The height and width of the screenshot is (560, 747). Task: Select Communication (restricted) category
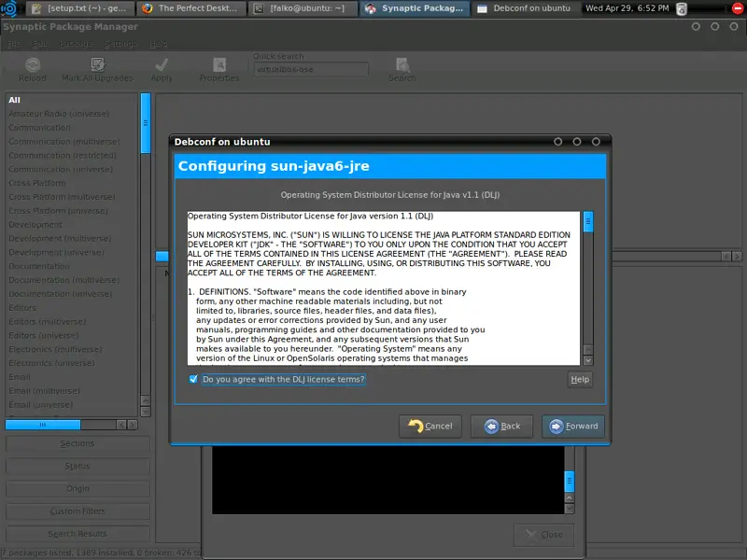click(63, 155)
